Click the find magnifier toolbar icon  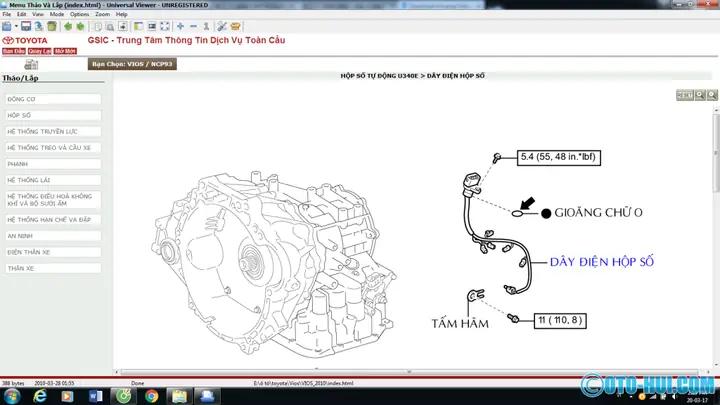point(110,26)
